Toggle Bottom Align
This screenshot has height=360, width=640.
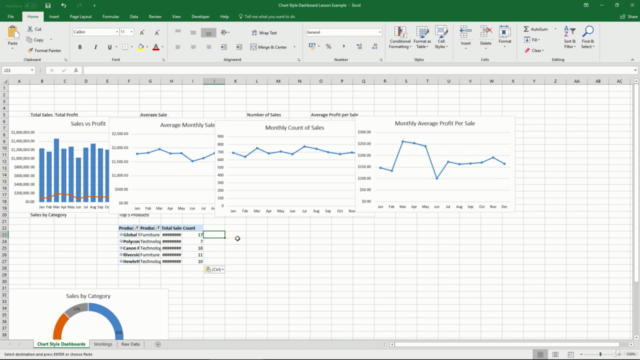pos(208,33)
